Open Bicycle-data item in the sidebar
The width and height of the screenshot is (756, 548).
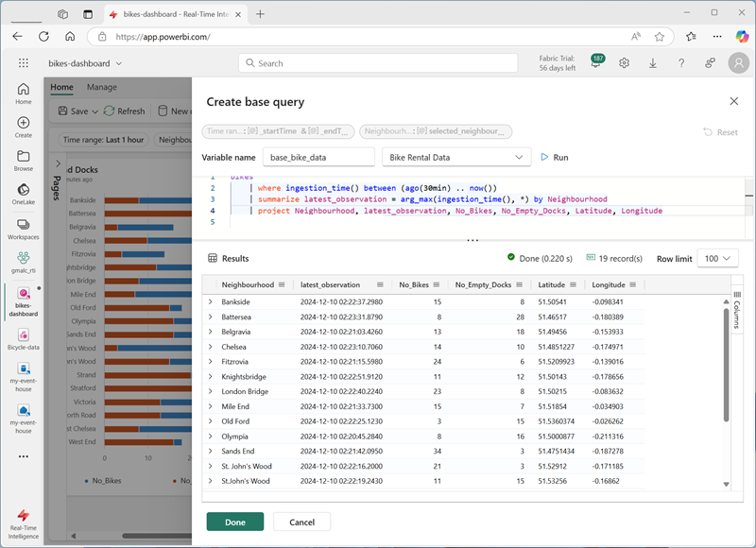click(x=23, y=339)
